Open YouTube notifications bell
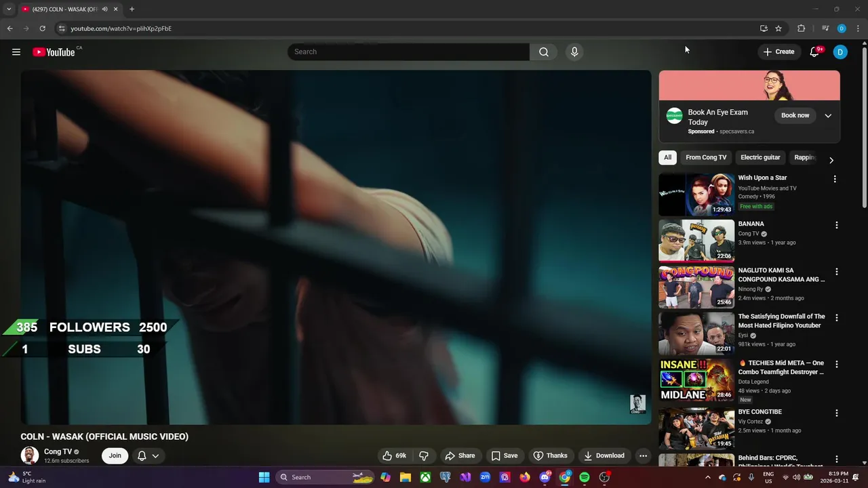Image resolution: width=868 pixels, height=488 pixels. point(815,52)
